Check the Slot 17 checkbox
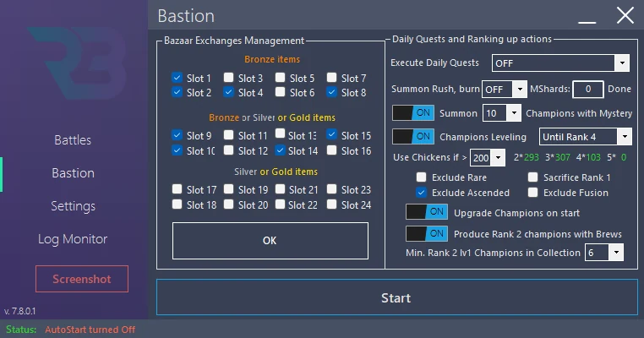The image size is (644, 338). pyautogui.click(x=177, y=189)
